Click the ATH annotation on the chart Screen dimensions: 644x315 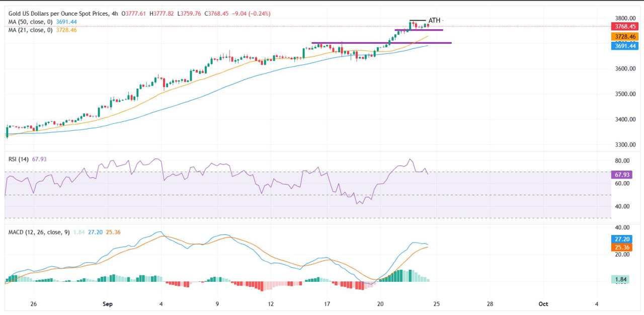(433, 21)
